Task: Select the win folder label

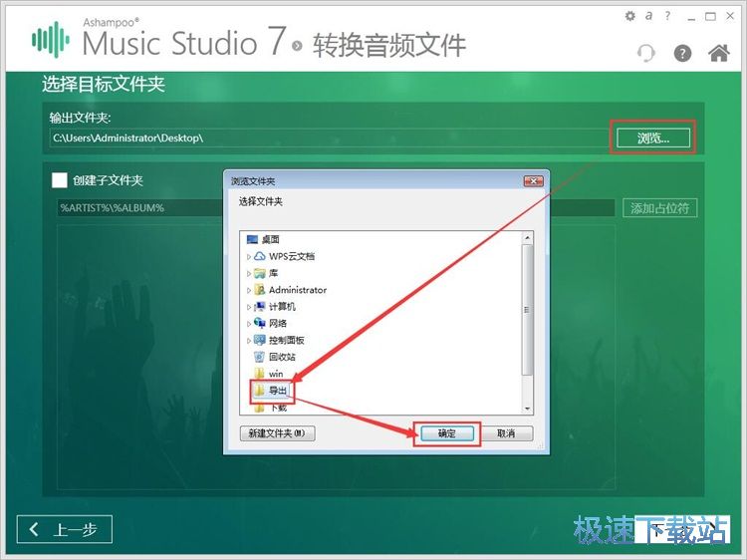Action: (x=276, y=374)
